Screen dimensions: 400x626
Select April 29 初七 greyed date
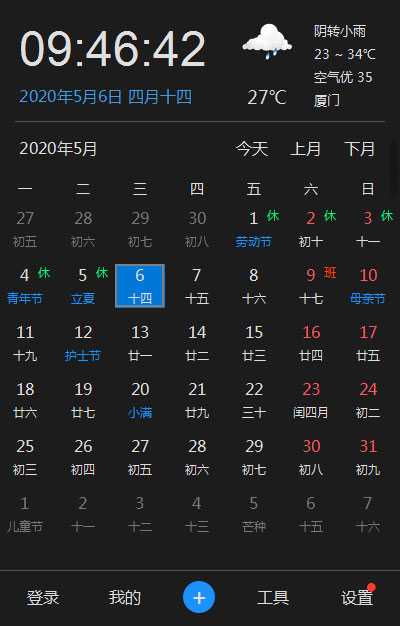(x=140, y=229)
